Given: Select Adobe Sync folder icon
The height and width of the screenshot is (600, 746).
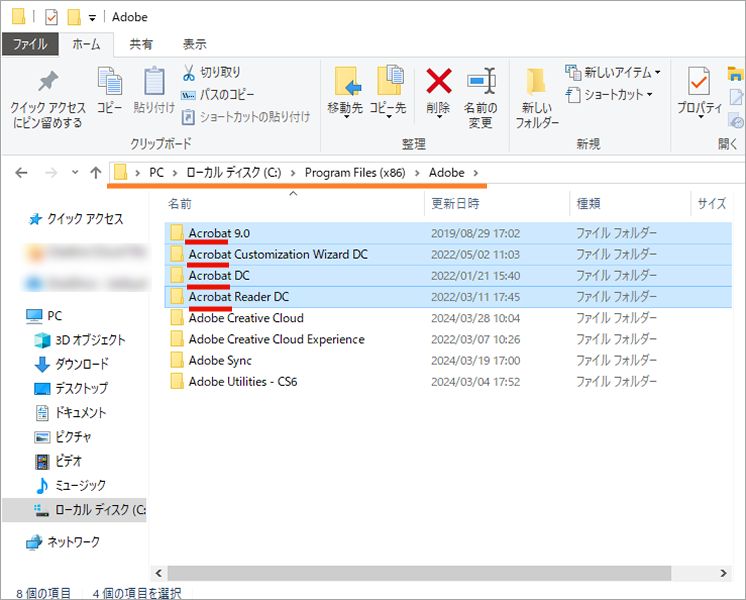Looking at the screenshot, I should (x=177, y=360).
